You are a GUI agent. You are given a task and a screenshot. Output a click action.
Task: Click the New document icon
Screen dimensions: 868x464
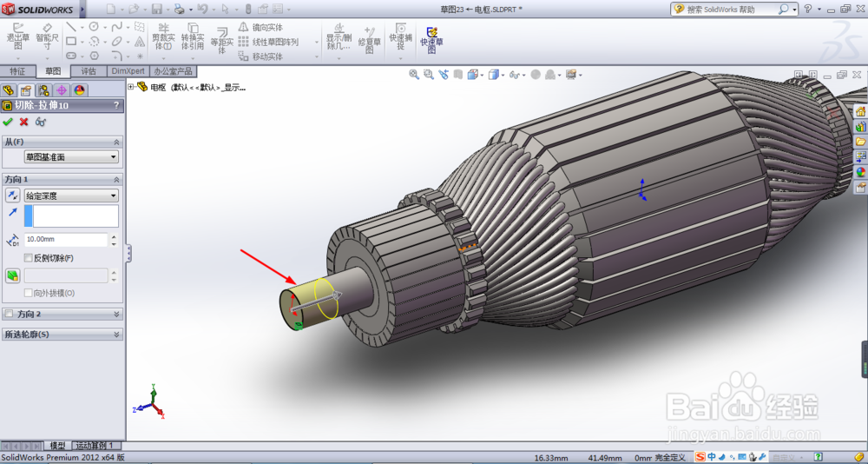(111, 9)
